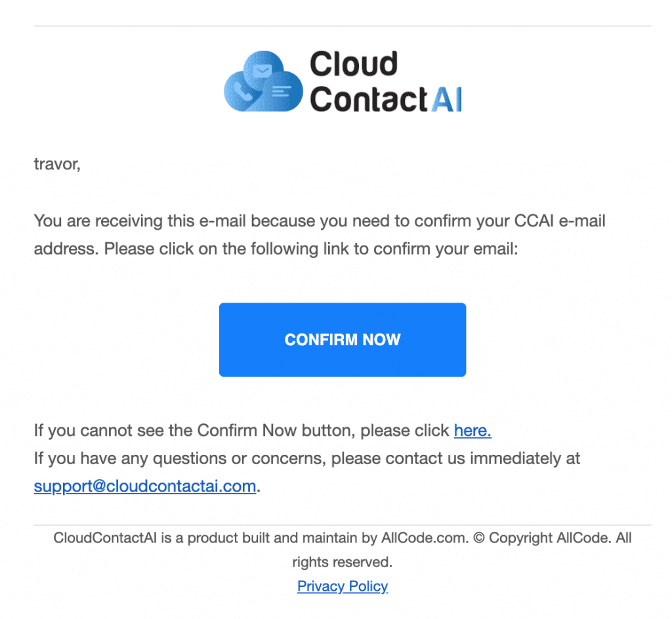Click the support@cloudcontactai.com email link
Screen dimensions: 672x619
click(x=145, y=486)
